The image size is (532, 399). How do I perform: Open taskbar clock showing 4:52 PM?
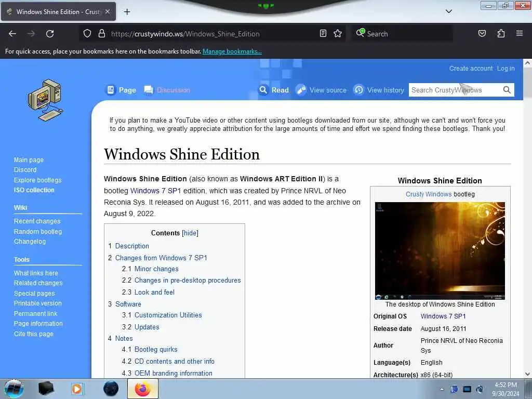[506, 389]
